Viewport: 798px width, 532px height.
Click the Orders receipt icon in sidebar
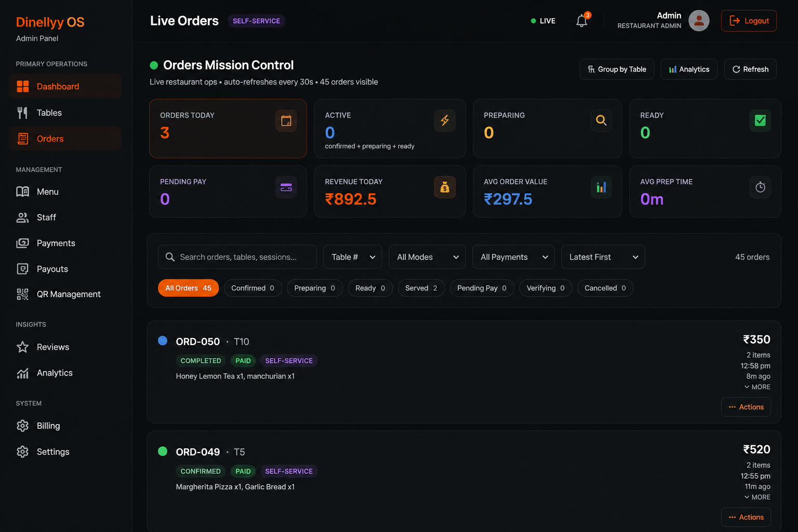coord(23,139)
